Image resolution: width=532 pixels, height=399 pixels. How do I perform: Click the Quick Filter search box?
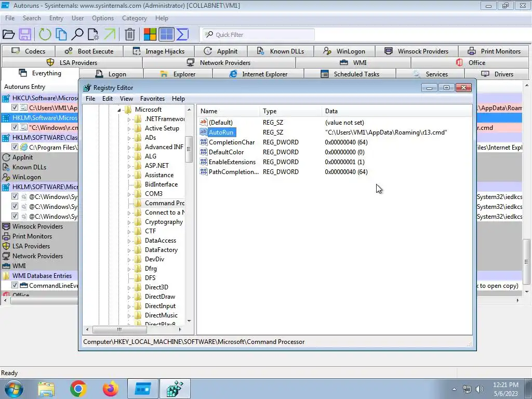coord(259,35)
